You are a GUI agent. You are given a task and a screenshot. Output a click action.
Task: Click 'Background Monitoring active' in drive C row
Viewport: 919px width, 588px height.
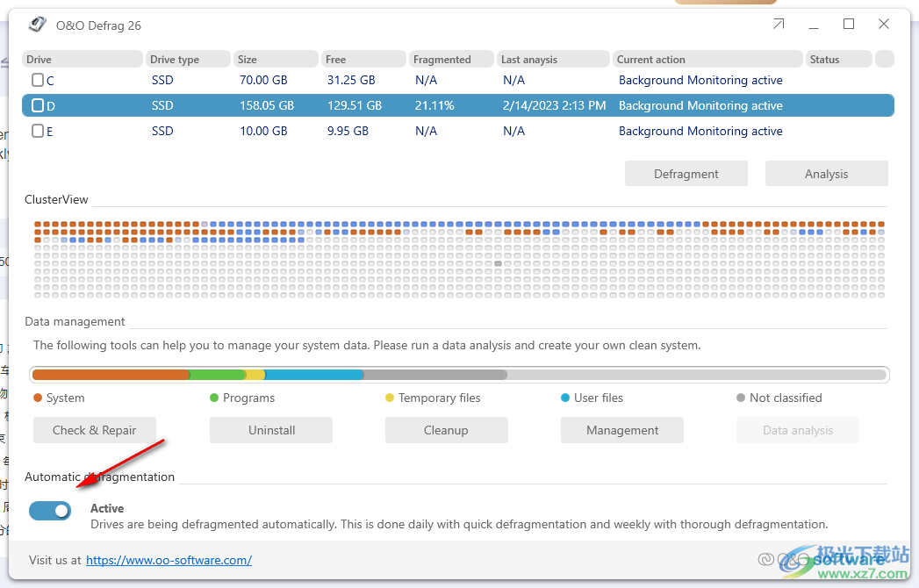pyautogui.click(x=700, y=80)
